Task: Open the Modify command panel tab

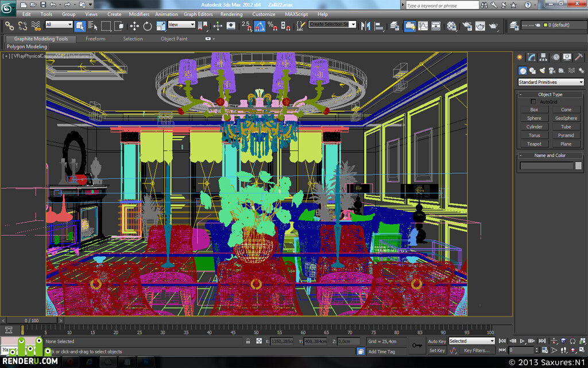Action: tap(531, 57)
